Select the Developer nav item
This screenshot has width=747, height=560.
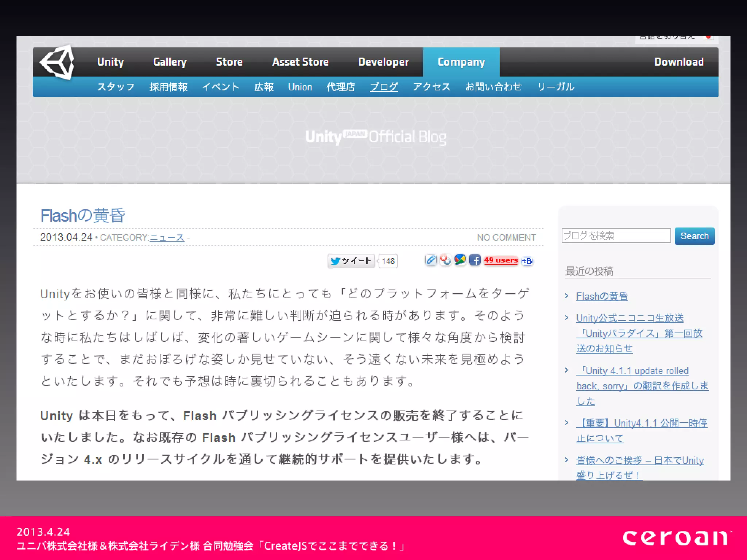point(383,62)
